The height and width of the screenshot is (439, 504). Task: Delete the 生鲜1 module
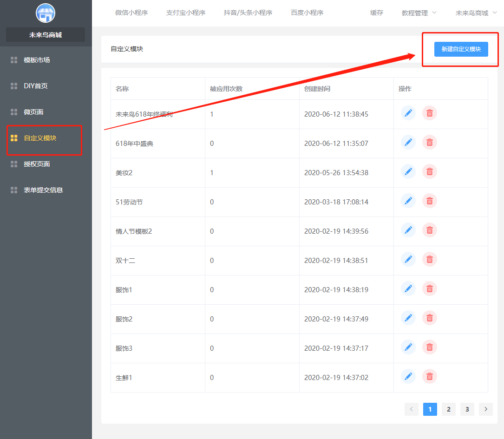coord(430,377)
